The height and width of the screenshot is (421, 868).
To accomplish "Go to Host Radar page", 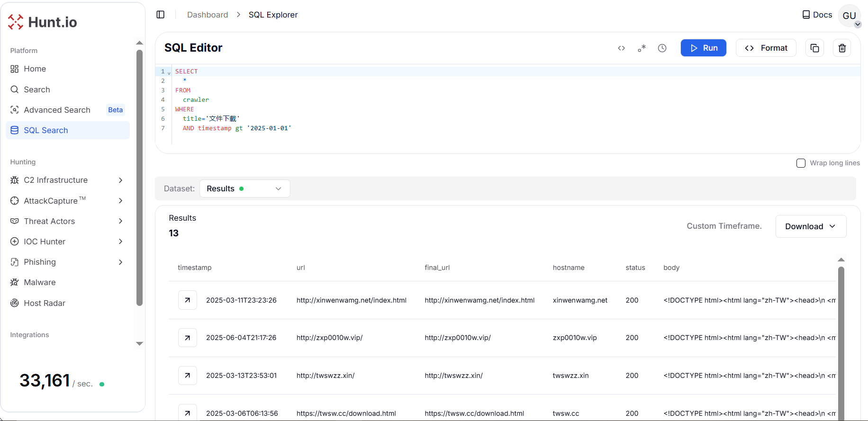I will [45, 303].
